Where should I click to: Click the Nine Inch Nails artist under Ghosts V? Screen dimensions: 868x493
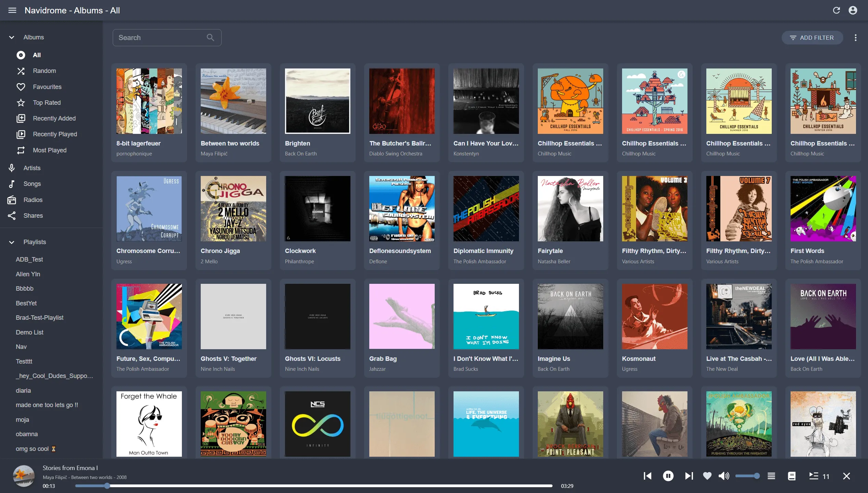(x=218, y=369)
